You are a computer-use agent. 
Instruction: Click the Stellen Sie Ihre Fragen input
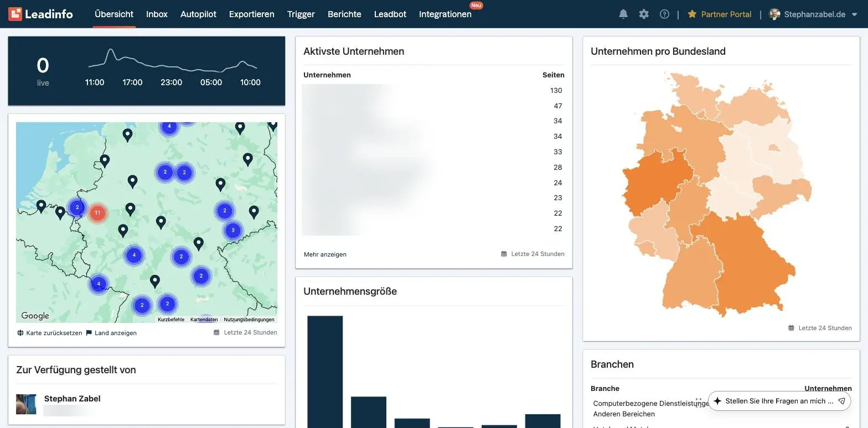(779, 401)
